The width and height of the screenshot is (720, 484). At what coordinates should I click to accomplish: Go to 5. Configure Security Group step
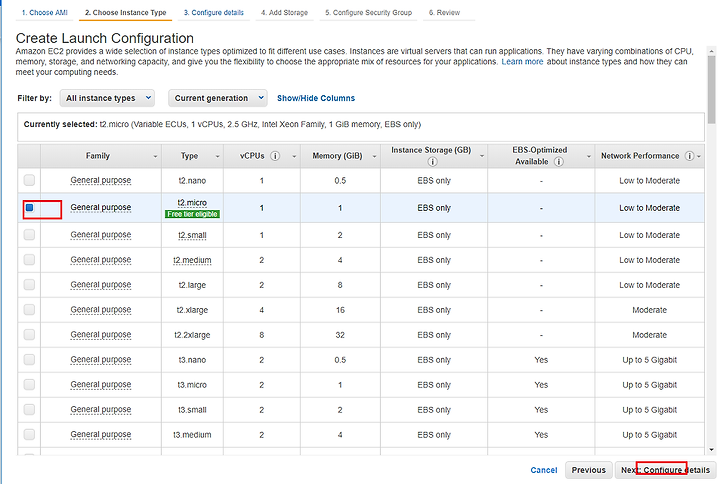tap(368, 12)
